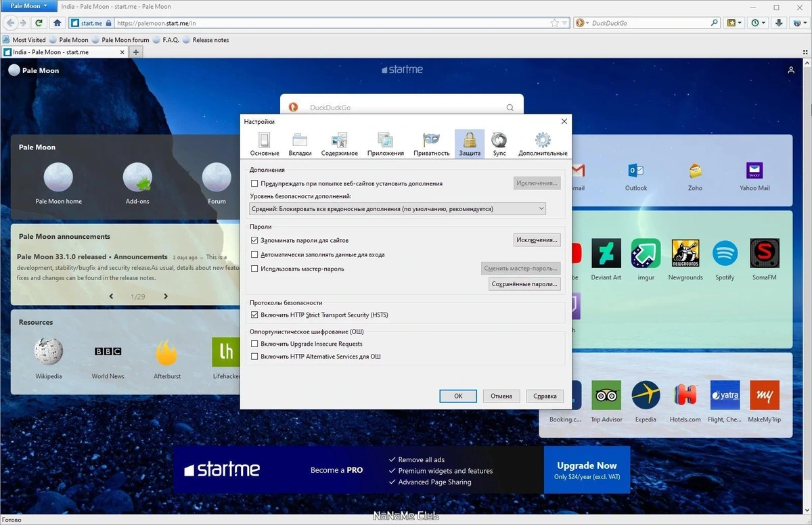This screenshot has height=525, width=812.
Task: Click password Исключения button
Action: (x=537, y=239)
